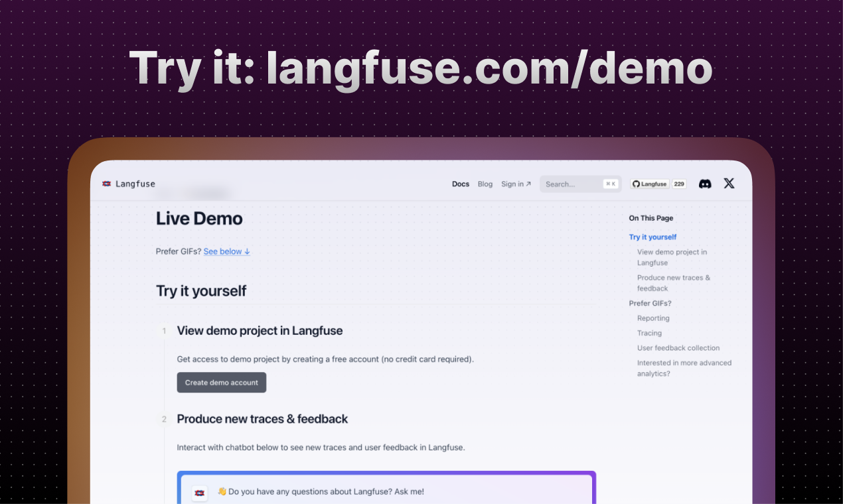
Task: Click View demo project in Langfuse heading
Action: pos(260,330)
